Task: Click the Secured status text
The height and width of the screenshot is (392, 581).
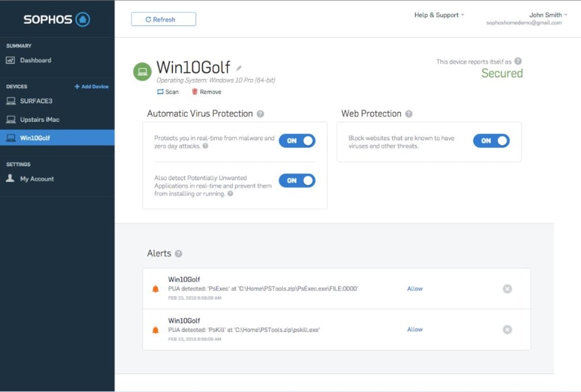Action: (x=502, y=73)
